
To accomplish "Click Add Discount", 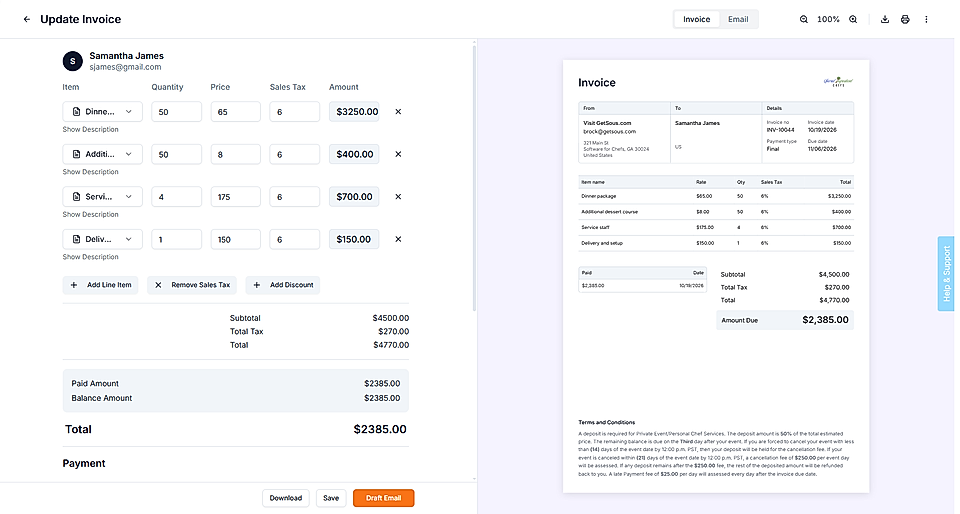I will [283, 285].
